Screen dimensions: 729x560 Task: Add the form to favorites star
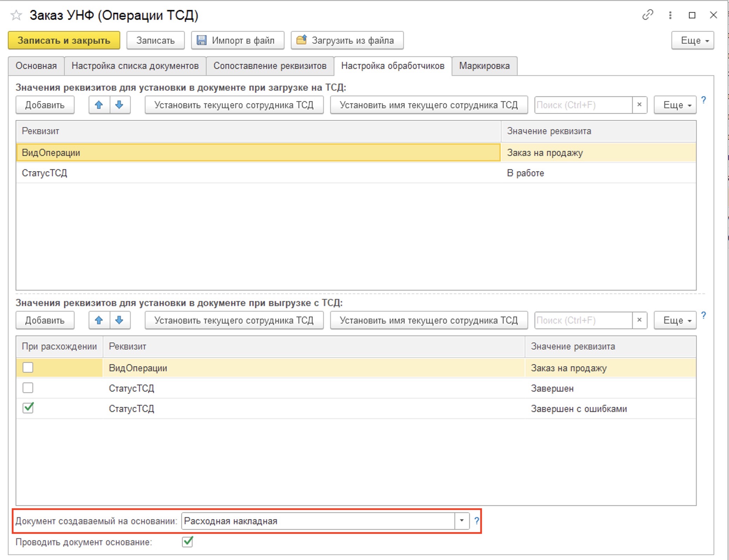[16, 15]
